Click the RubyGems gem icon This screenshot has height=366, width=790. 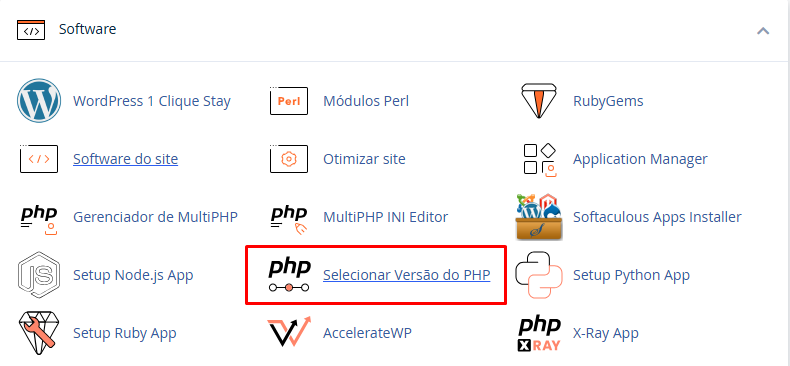pos(539,101)
